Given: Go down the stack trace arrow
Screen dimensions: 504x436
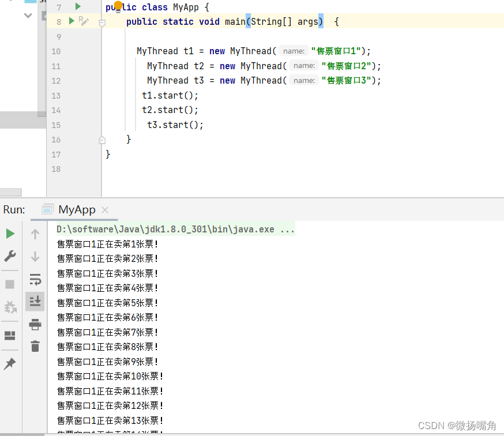Looking at the screenshot, I should (x=35, y=257).
